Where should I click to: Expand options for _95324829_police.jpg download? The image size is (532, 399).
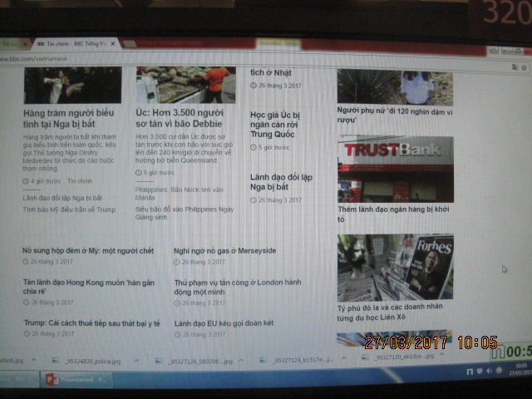click(136, 361)
